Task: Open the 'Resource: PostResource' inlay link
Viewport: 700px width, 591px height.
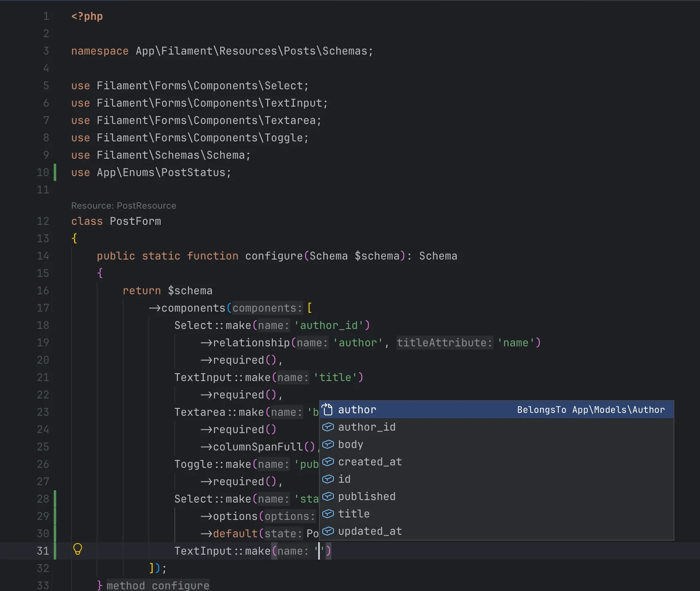Action: click(124, 205)
